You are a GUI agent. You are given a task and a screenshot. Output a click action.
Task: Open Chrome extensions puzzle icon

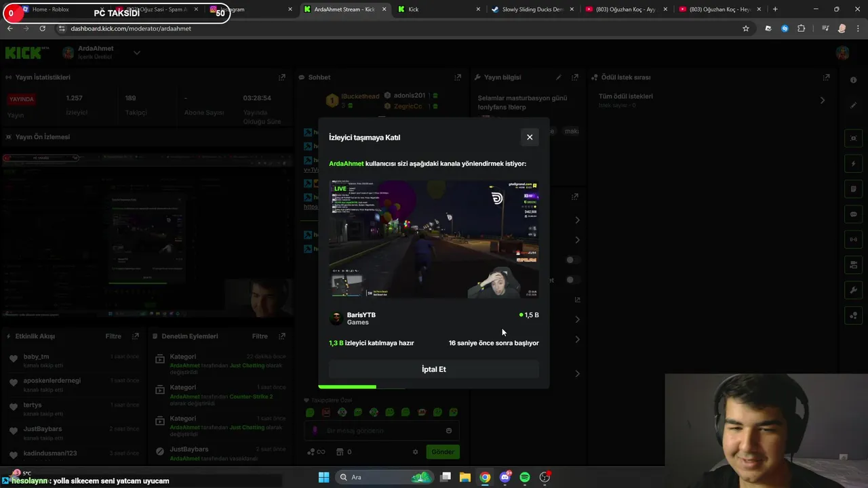[x=802, y=28]
